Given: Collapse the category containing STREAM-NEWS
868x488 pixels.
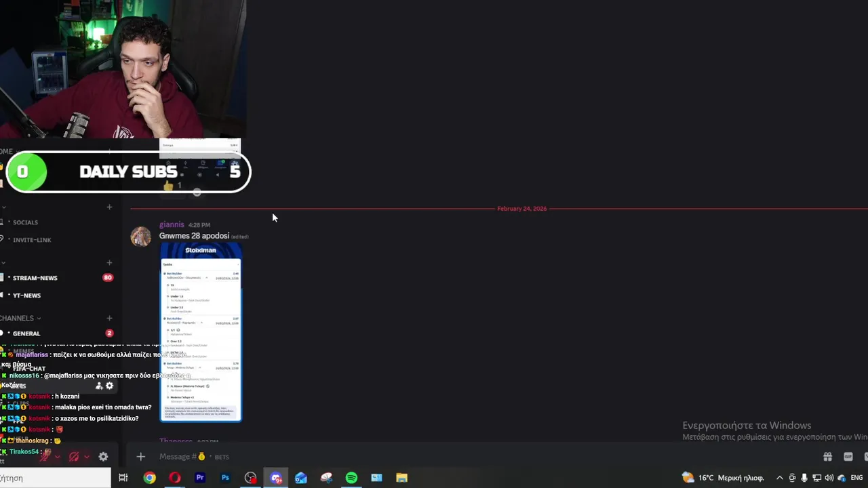Looking at the screenshot, I should click(4, 262).
